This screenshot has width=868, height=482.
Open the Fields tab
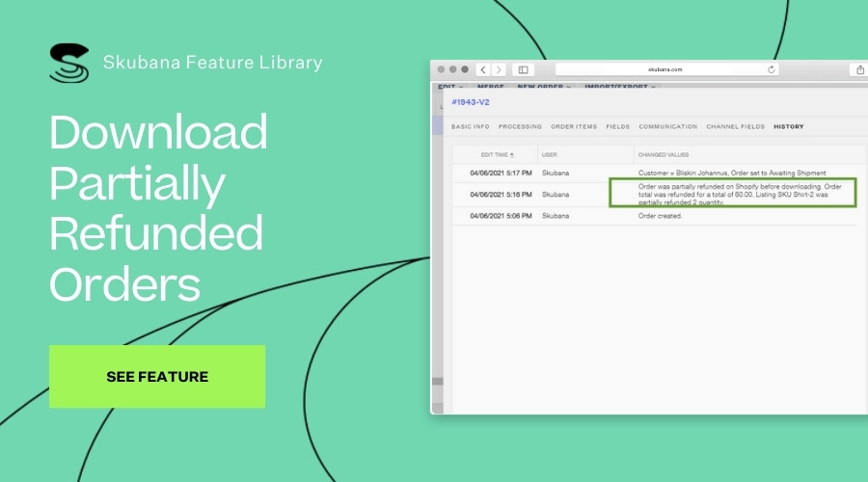(618, 126)
